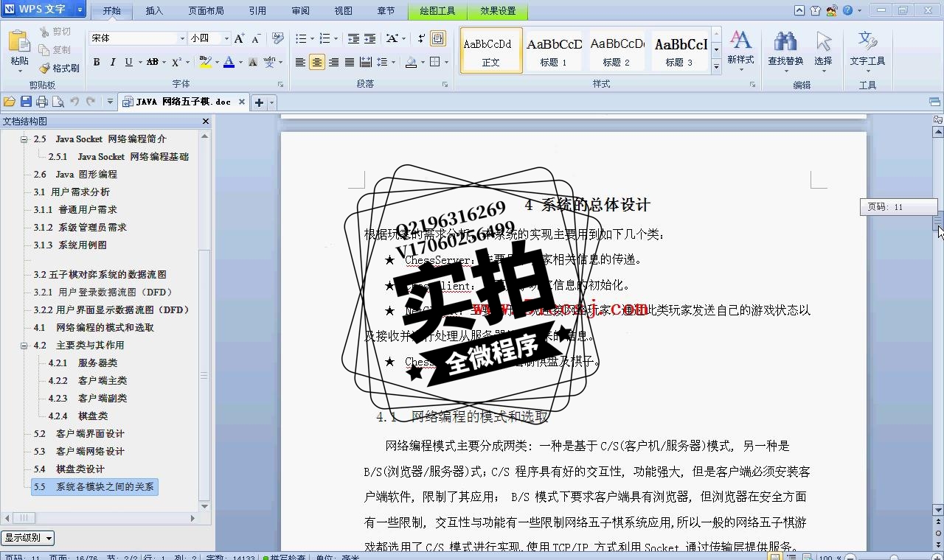Toggle bold formatting

pyautogui.click(x=97, y=62)
